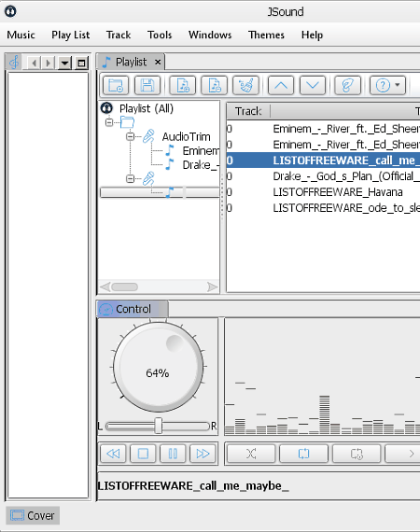Select Drake God's Plan track row
This screenshot has width=420, height=532.
coord(323,176)
